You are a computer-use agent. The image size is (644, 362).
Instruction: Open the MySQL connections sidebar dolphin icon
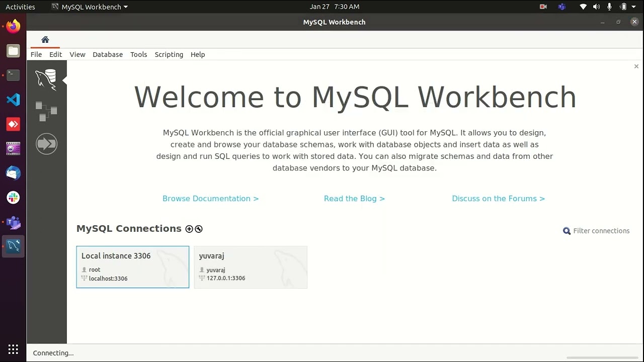tap(46, 79)
